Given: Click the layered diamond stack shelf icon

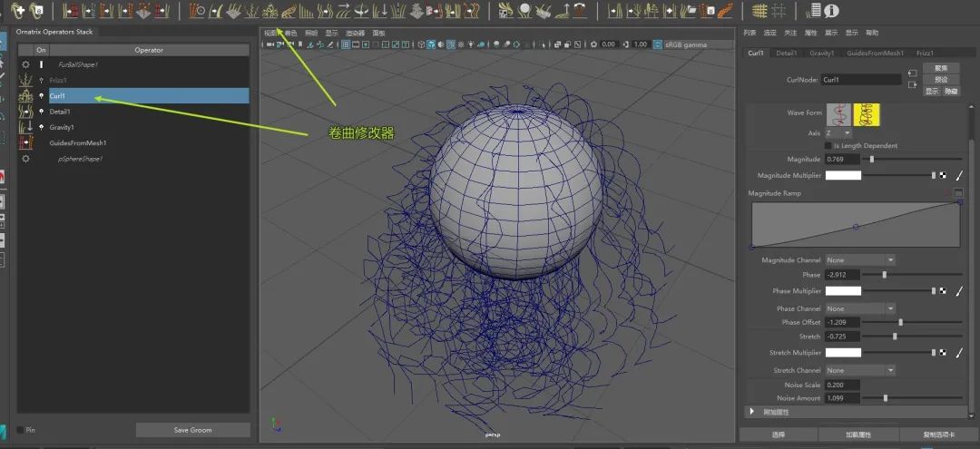Looking at the screenshot, I should 416,11.
